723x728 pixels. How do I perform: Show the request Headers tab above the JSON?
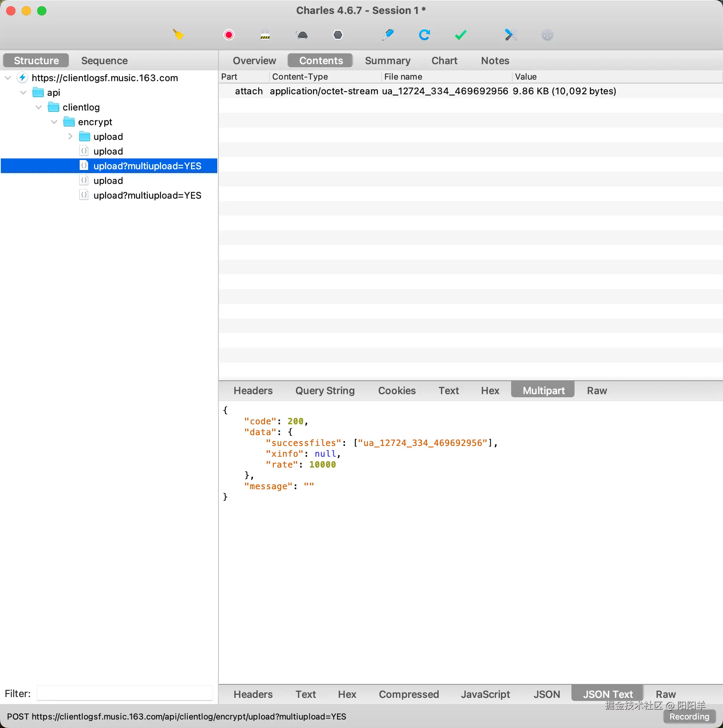[x=253, y=390]
